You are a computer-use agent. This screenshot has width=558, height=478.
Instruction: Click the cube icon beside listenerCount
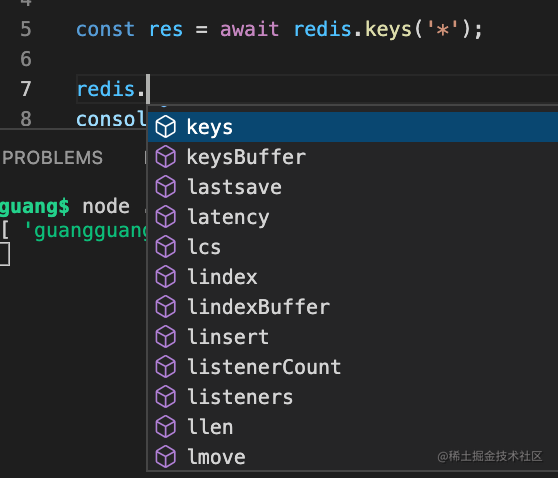point(165,367)
